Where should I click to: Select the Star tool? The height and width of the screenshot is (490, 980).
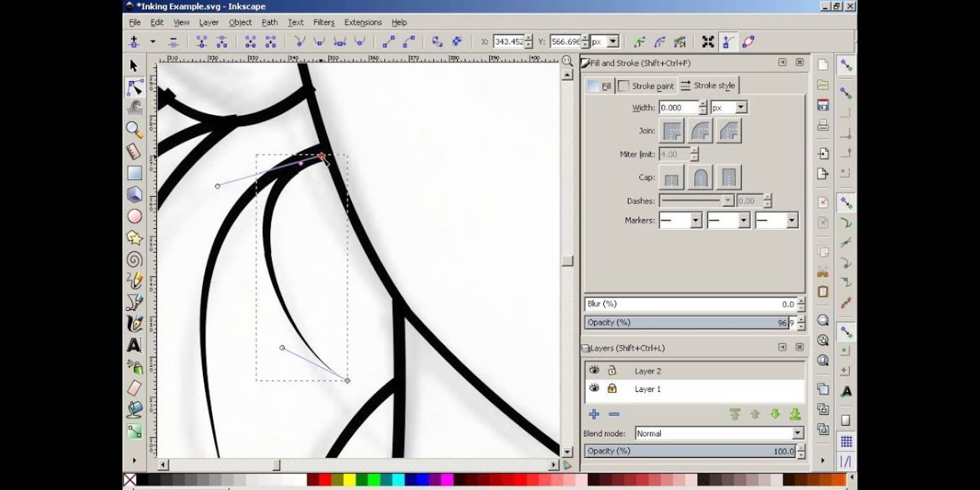[133, 238]
